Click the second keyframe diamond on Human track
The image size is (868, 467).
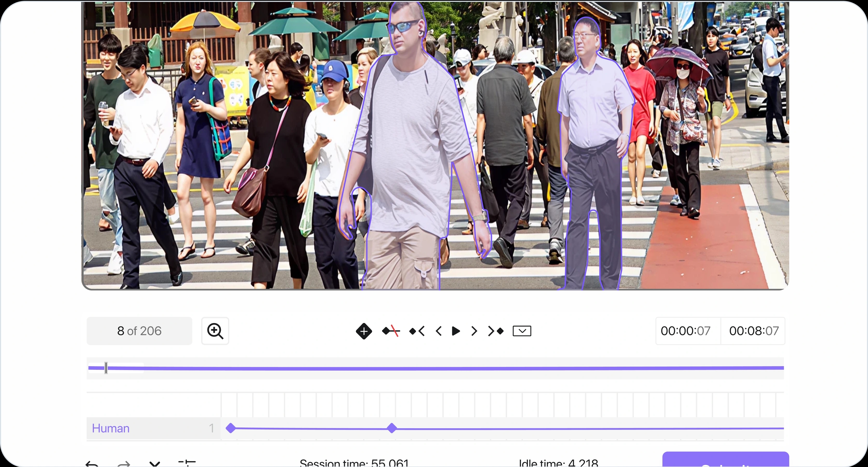coord(392,428)
